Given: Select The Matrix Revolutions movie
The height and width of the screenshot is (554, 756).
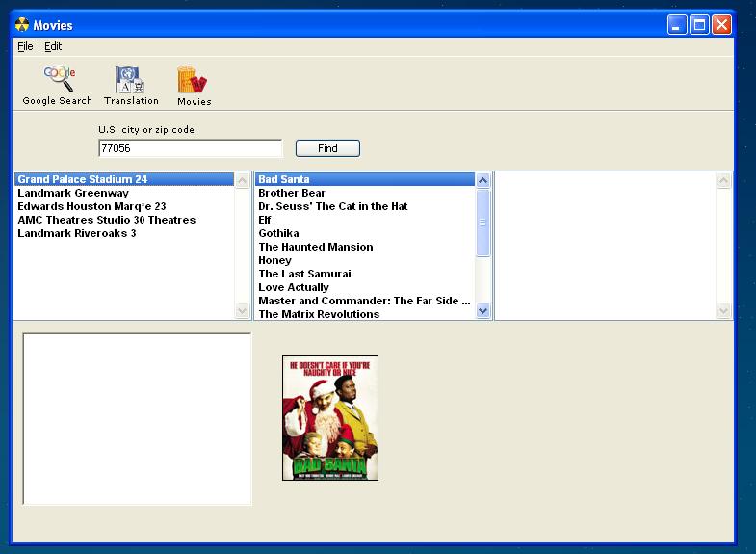Looking at the screenshot, I should coord(365,314).
